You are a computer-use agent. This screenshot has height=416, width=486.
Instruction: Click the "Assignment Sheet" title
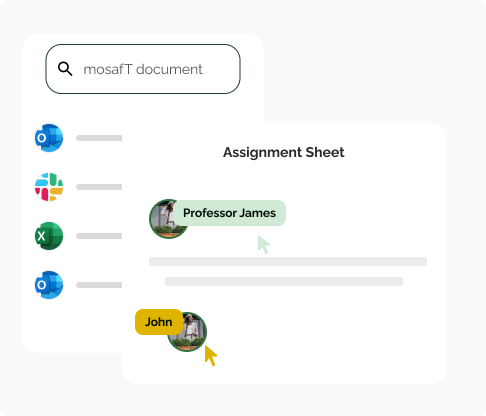[284, 152]
